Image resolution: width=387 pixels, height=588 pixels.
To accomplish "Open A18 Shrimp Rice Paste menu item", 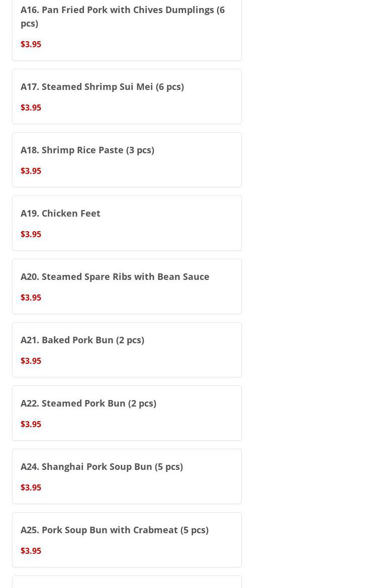I will point(87,150).
